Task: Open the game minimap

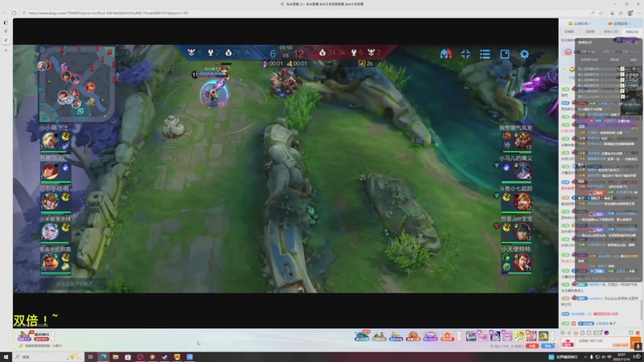Action: (76, 84)
